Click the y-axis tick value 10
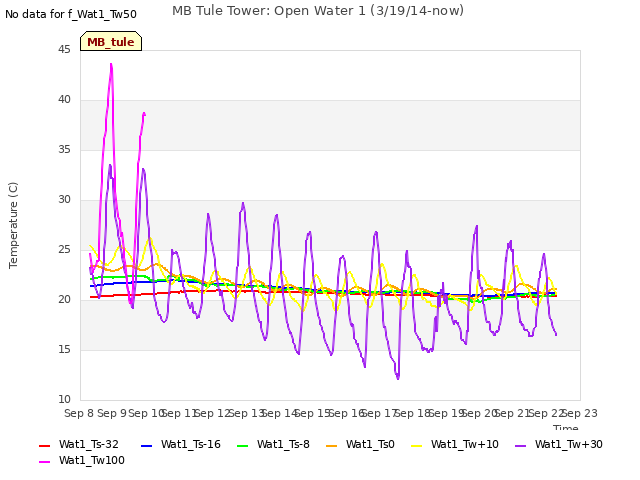Screen dimensions: 640x480 [64, 400]
